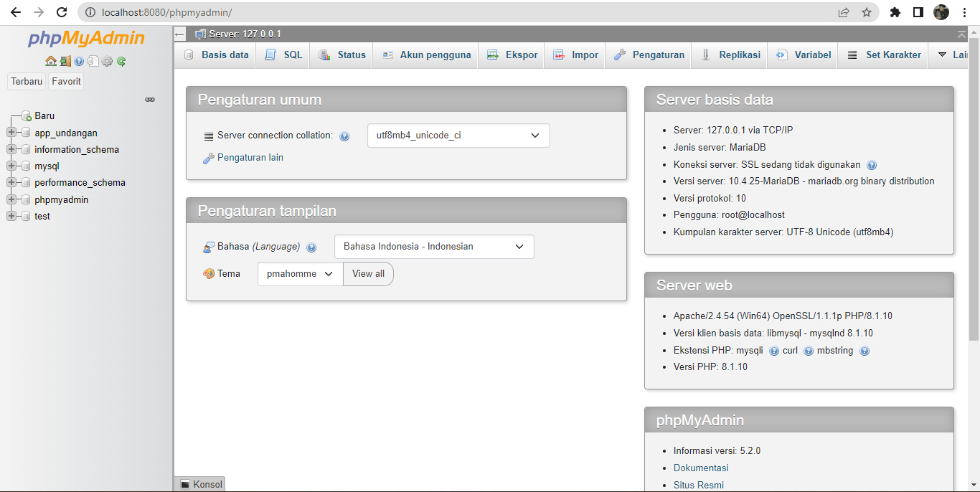The image size is (980, 492).
Task: Open the Tema theme dropdown
Action: [x=300, y=274]
